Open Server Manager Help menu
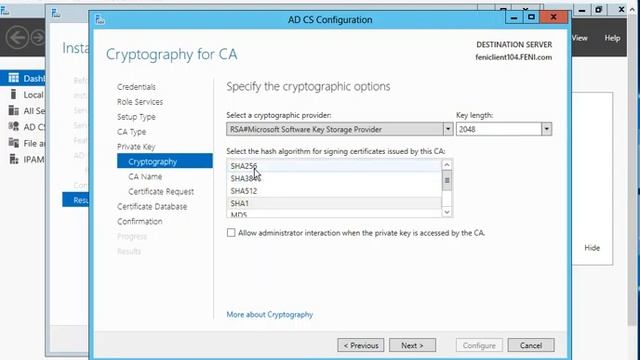The width and height of the screenshot is (640, 360). click(x=612, y=38)
